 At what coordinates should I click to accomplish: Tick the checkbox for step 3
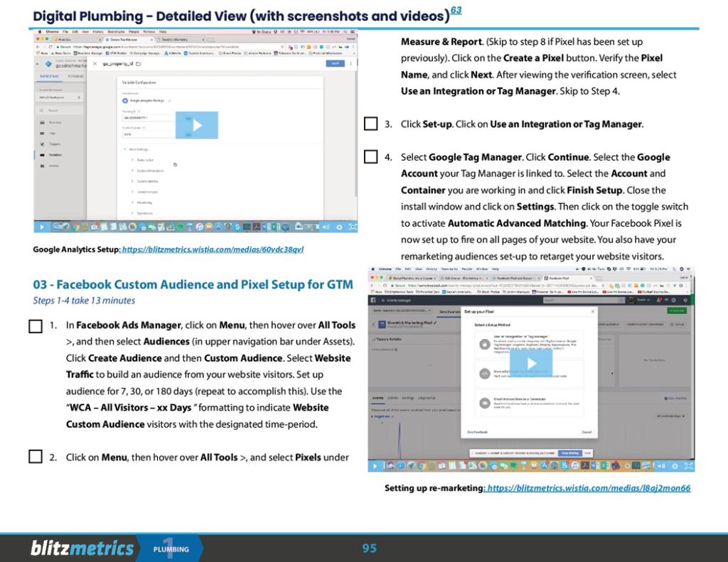(x=370, y=124)
